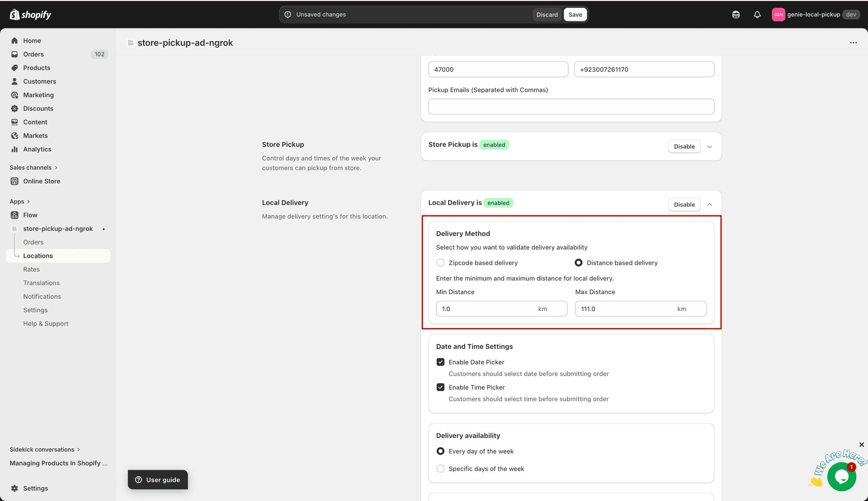Open the Discounts page
Viewport: 868px width, 501px height.
(38, 109)
